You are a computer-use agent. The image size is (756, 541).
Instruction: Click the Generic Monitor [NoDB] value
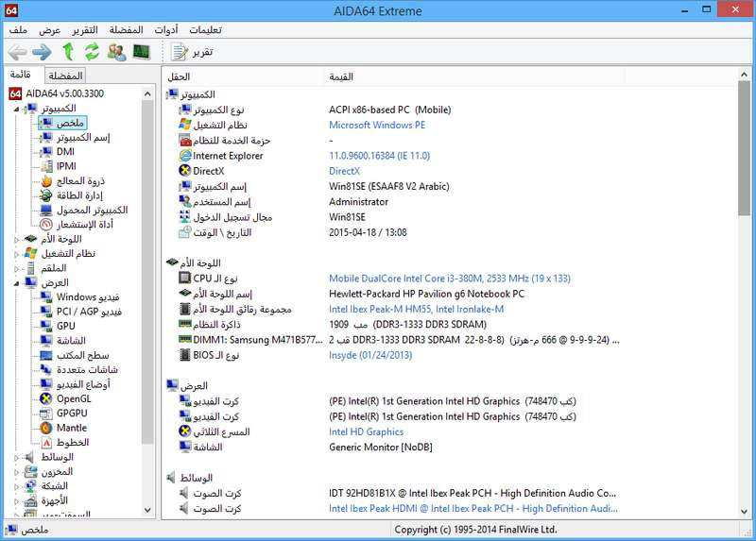point(381,448)
